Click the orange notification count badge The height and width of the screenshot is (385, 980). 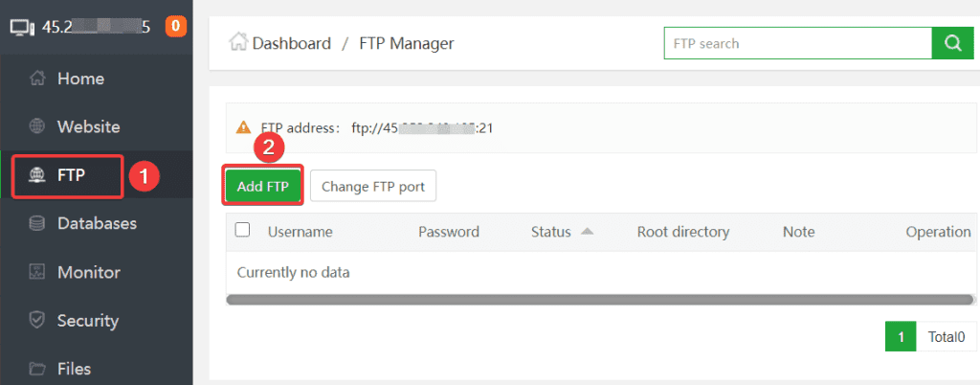tap(176, 26)
